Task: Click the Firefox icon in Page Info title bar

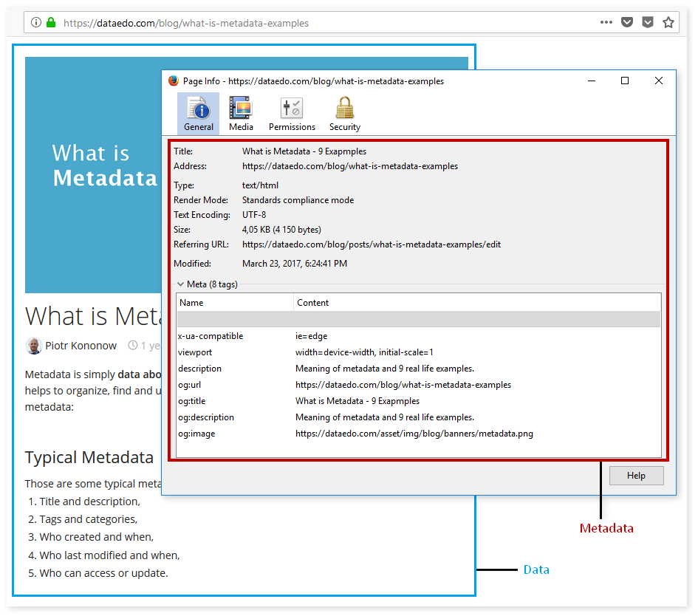Action: point(174,81)
